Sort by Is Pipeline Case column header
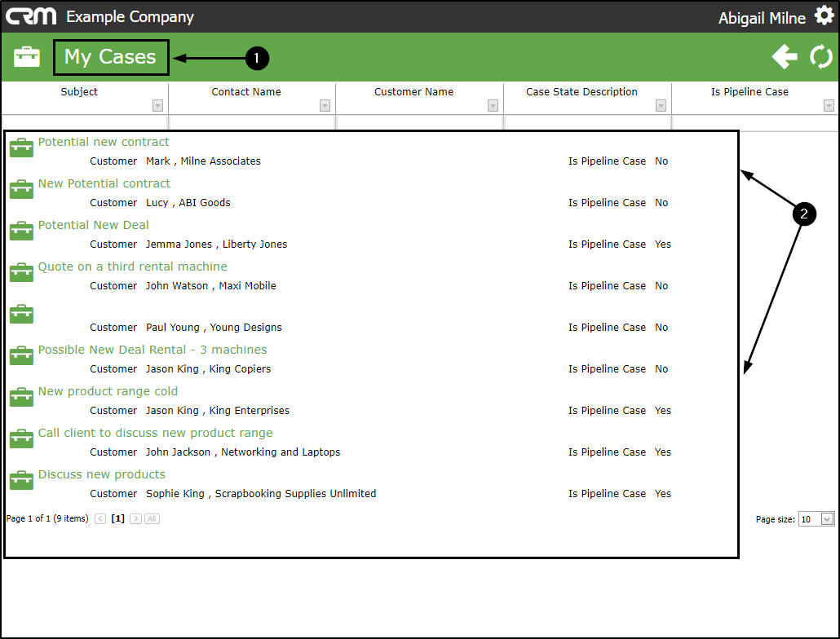The width and height of the screenshot is (840, 639). tap(749, 91)
